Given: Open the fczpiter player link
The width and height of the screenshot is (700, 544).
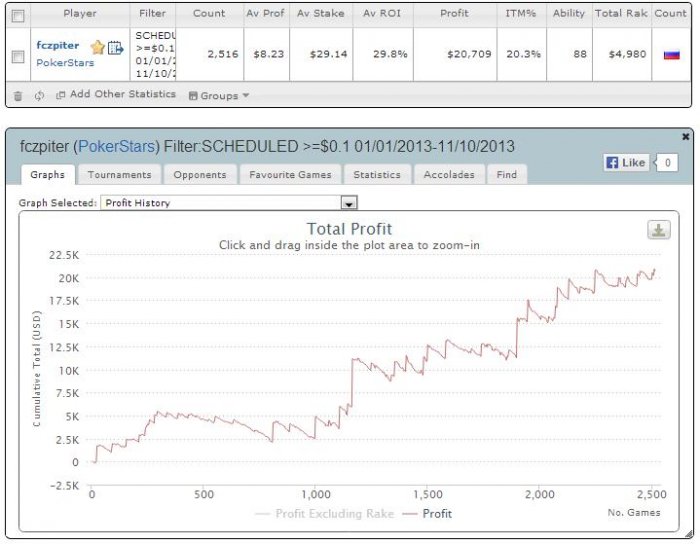Looking at the screenshot, I should (58, 46).
